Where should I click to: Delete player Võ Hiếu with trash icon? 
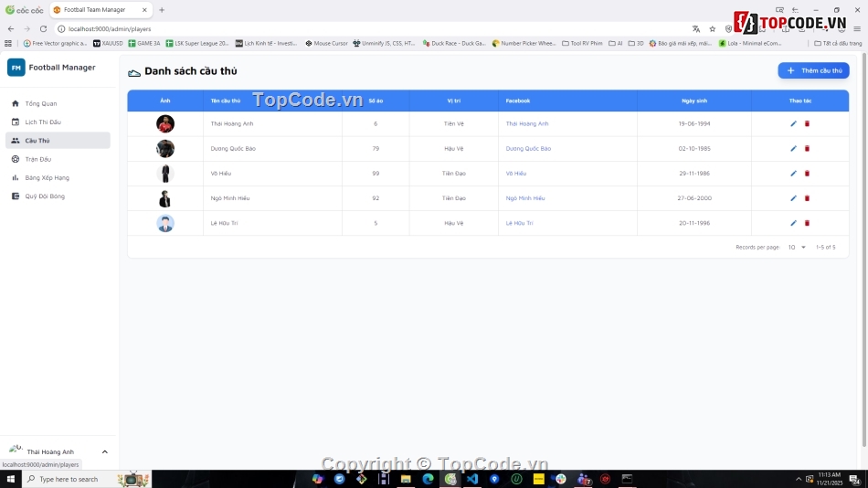pyautogui.click(x=807, y=174)
